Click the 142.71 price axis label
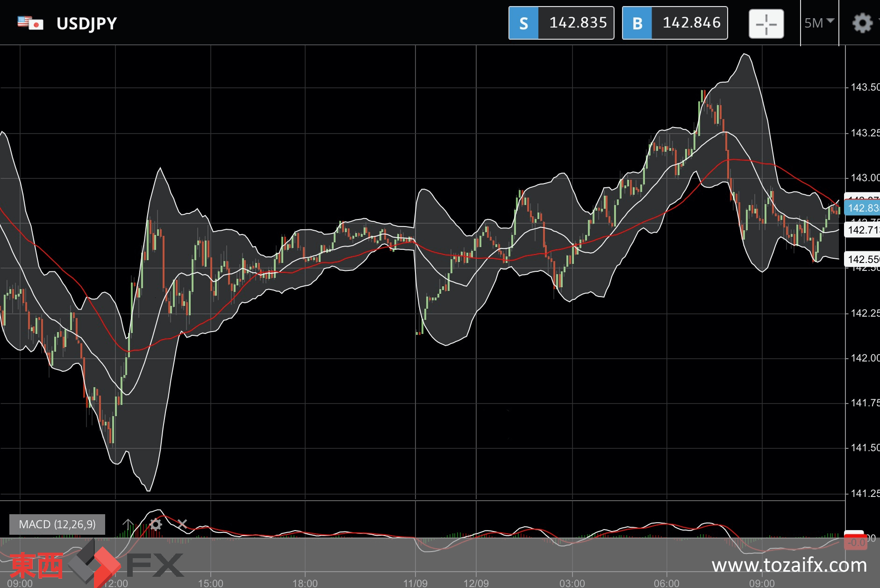 click(x=862, y=230)
